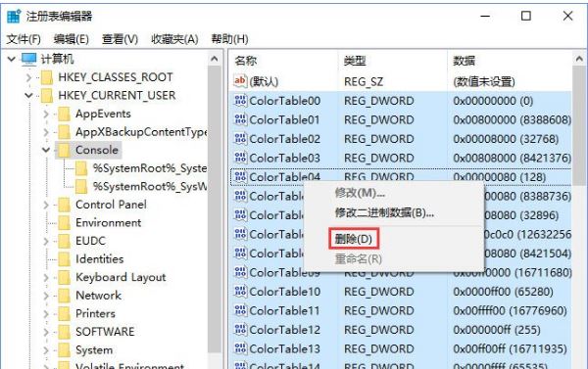Click the DWORD icon of ColorTable00
The height and width of the screenshot is (369, 588).
pos(240,101)
